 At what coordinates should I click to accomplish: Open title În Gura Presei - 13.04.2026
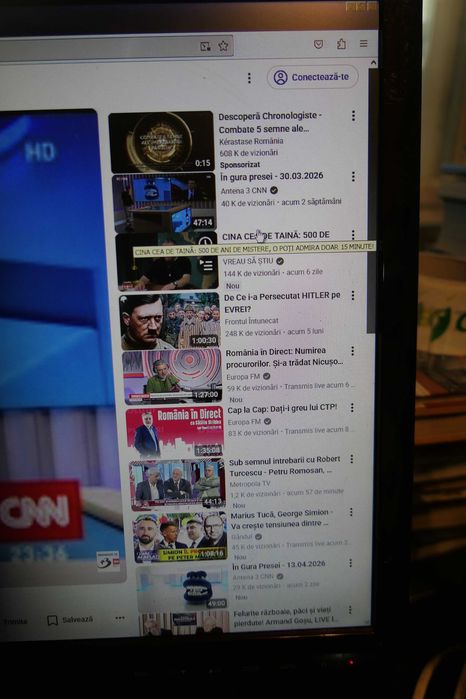279,565
